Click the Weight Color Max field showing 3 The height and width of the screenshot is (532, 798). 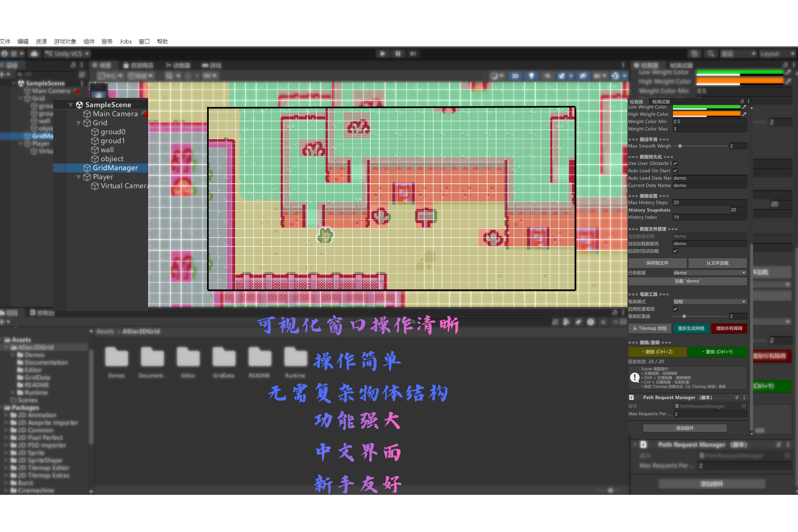pos(710,129)
